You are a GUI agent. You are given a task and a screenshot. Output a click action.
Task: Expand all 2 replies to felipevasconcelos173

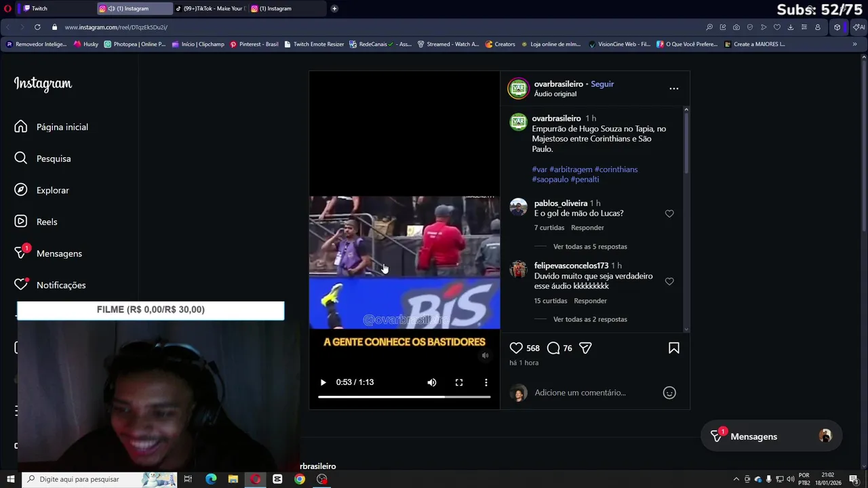click(590, 319)
